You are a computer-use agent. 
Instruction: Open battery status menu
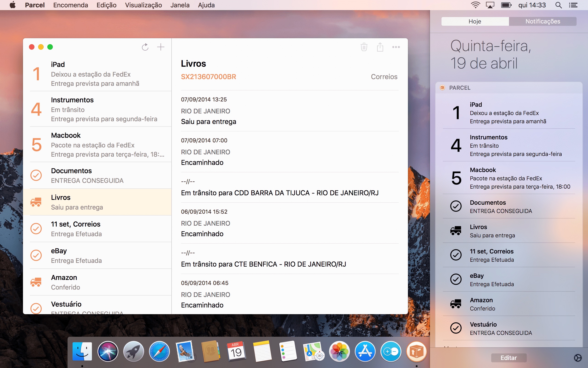click(x=506, y=5)
